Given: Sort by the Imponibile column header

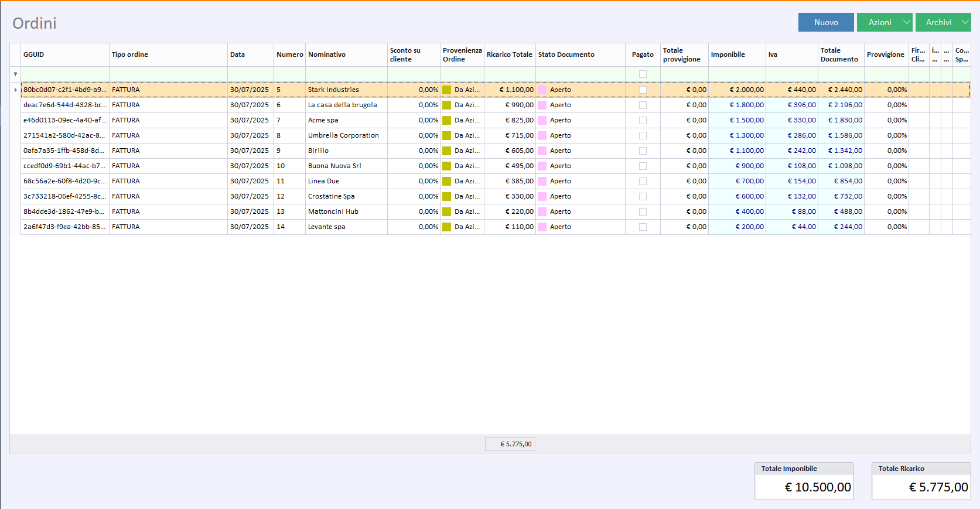Looking at the screenshot, I should (x=737, y=54).
